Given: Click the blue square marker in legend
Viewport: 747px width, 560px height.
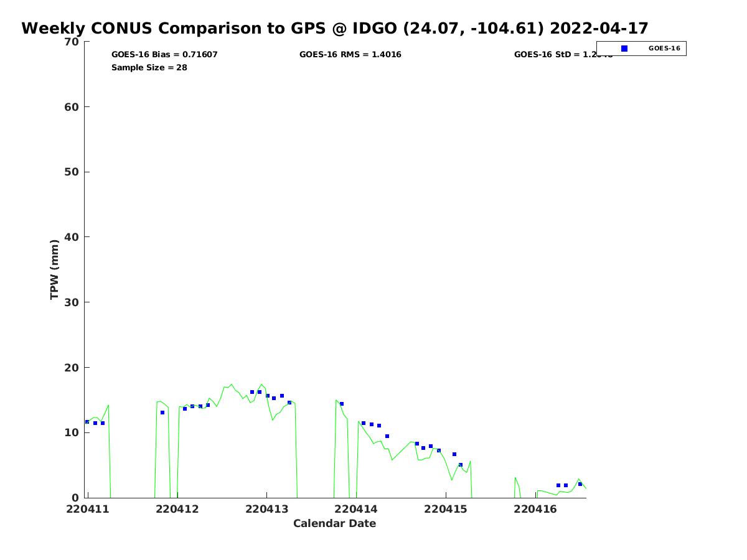Looking at the screenshot, I should tap(624, 49).
